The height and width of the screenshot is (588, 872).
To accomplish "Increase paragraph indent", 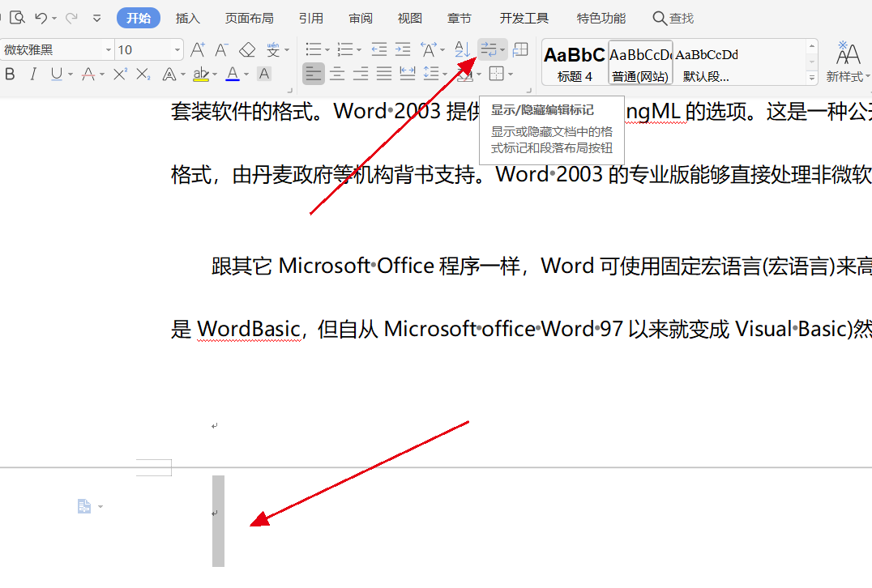I will click(403, 49).
